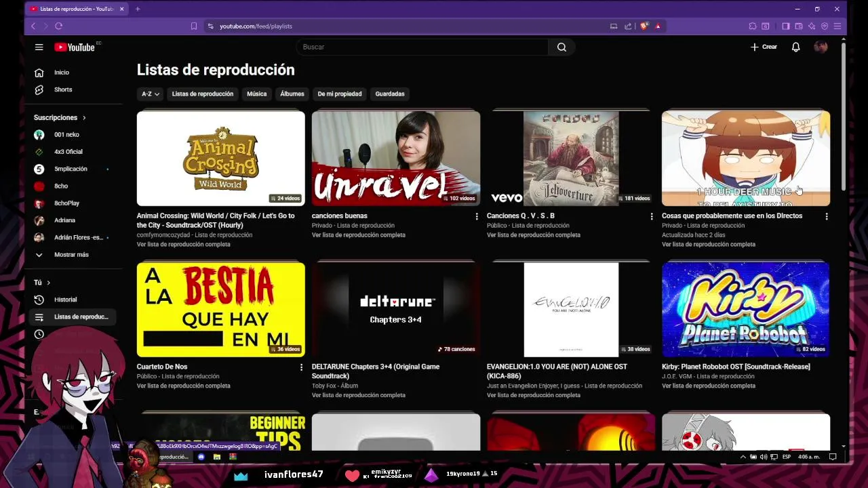Open the notifications bell

tap(796, 47)
